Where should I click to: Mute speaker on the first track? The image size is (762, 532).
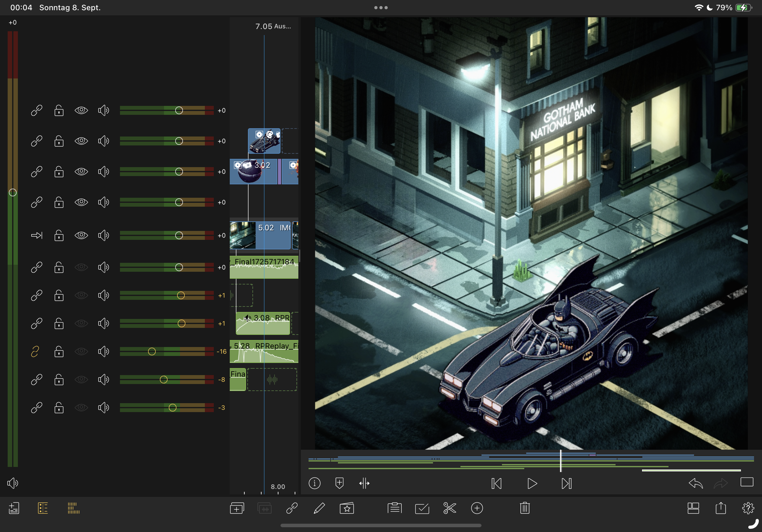pyautogui.click(x=104, y=110)
